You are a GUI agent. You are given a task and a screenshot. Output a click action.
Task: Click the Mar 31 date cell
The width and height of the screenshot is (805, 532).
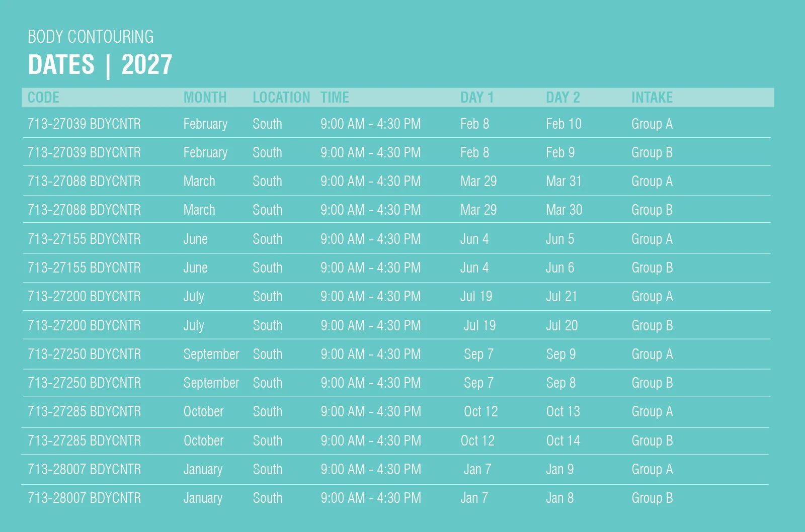point(563,181)
